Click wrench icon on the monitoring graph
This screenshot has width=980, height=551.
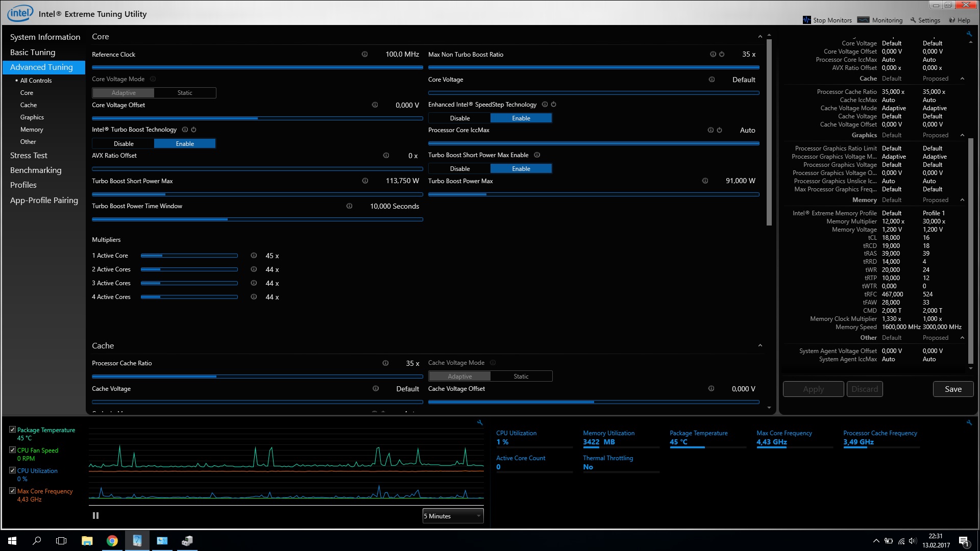(480, 422)
